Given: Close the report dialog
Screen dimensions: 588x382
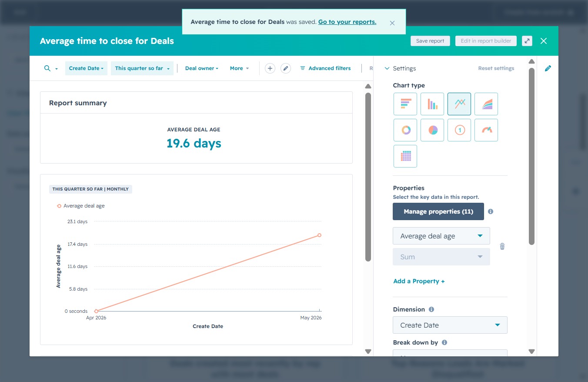Looking at the screenshot, I should pos(544,41).
